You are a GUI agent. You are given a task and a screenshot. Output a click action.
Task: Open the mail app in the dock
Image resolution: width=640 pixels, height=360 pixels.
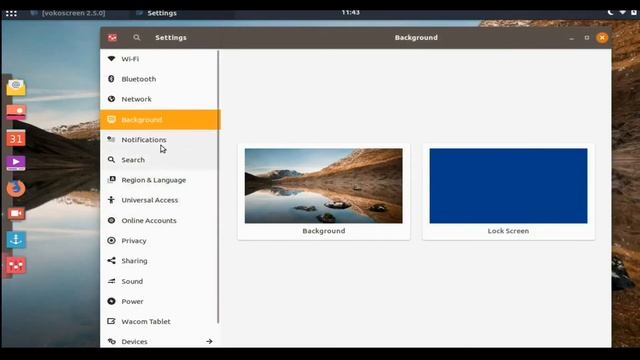coord(16,87)
